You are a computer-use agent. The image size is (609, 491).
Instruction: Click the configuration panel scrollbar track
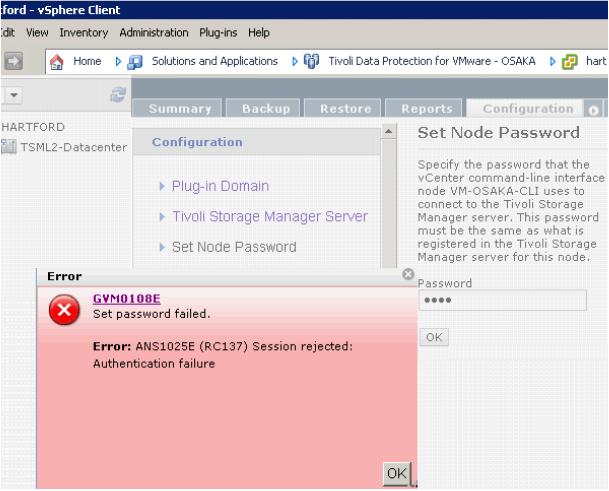[x=388, y=202]
